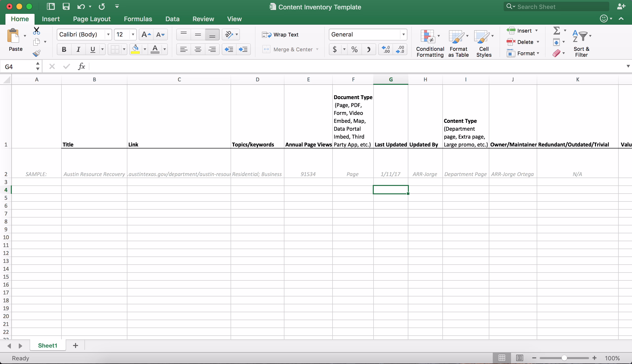Open the Insert ribbon tab
Viewport: 632px width, 364px height.
pos(51,19)
